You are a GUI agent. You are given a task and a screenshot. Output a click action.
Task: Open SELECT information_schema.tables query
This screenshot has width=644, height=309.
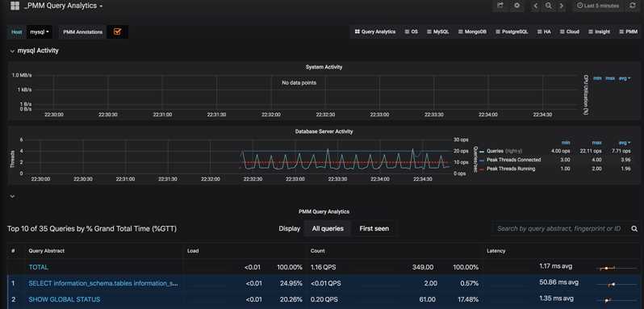tap(103, 283)
